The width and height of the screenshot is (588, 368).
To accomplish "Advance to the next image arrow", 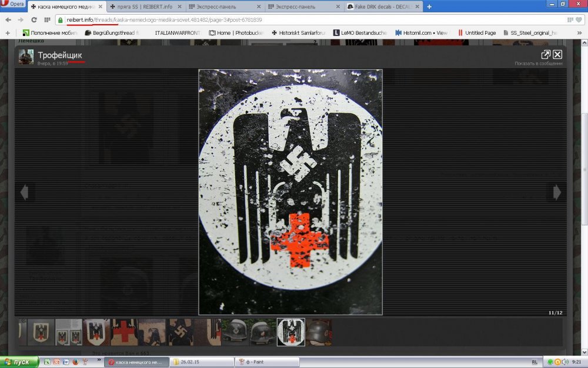I will [557, 192].
